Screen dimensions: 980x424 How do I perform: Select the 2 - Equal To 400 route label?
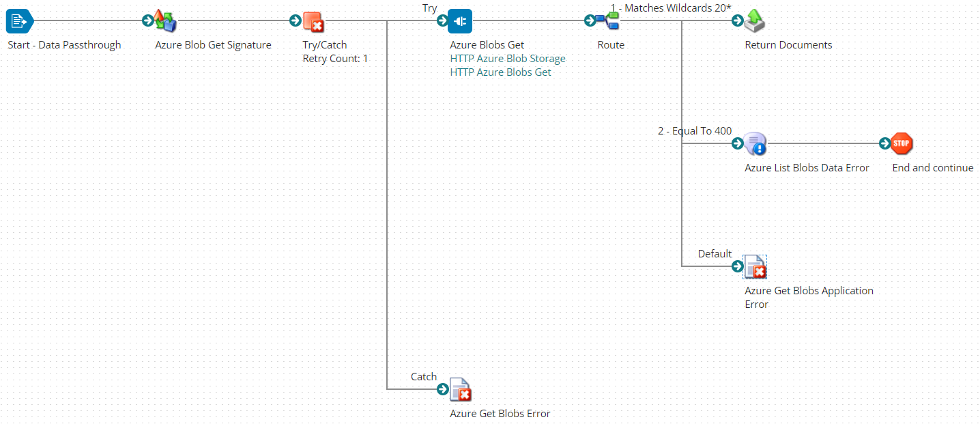(x=695, y=131)
